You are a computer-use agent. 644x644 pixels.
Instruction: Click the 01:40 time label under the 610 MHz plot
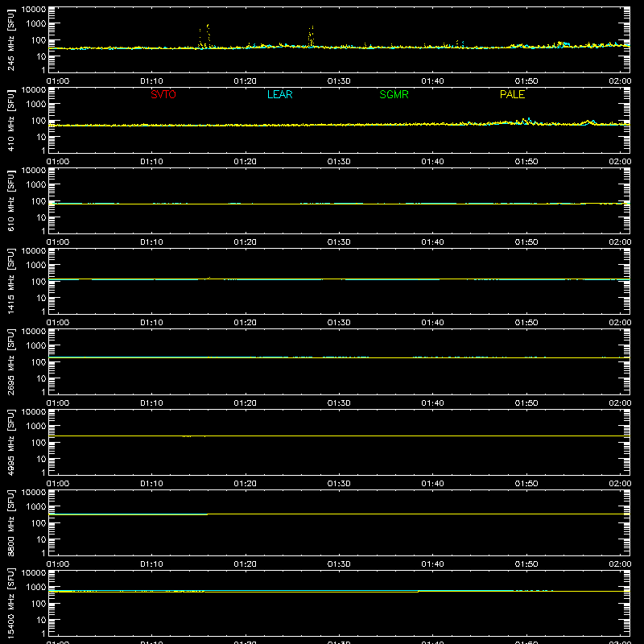[x=432, y=242]
